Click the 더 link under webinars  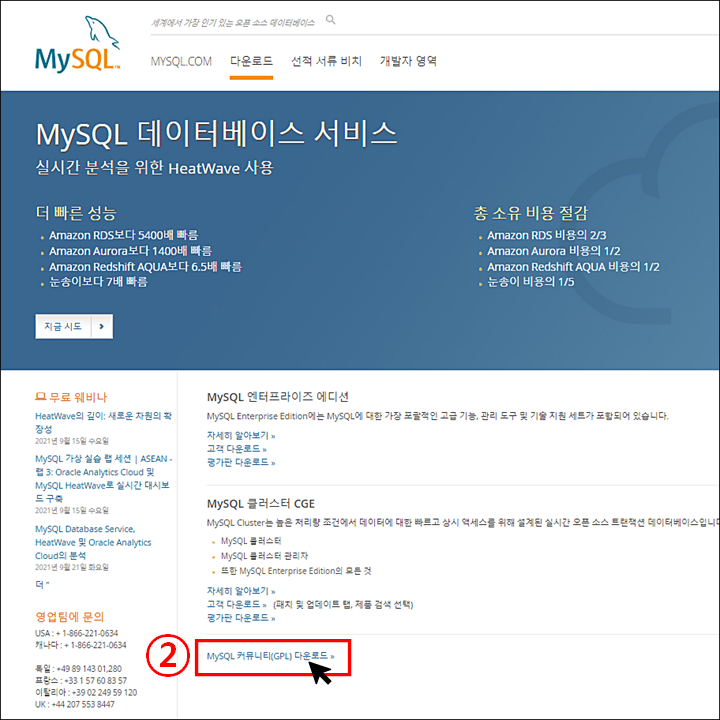click(42, 585)
